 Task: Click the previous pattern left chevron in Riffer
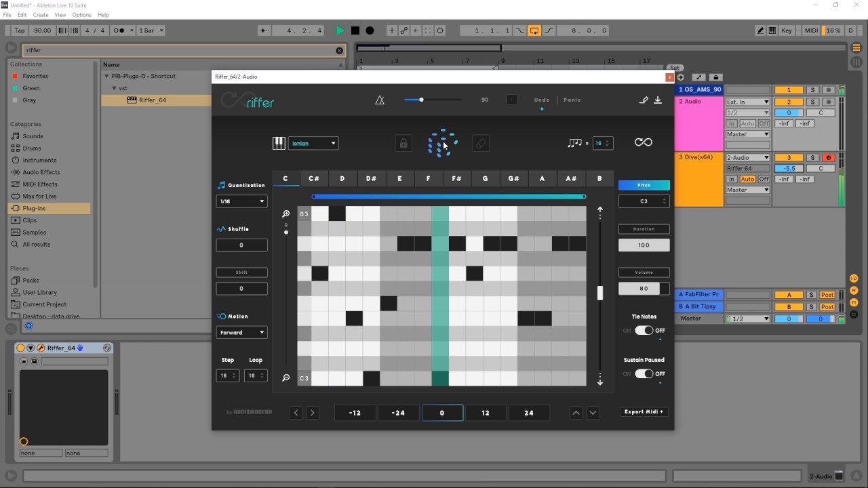pos(296,412)
